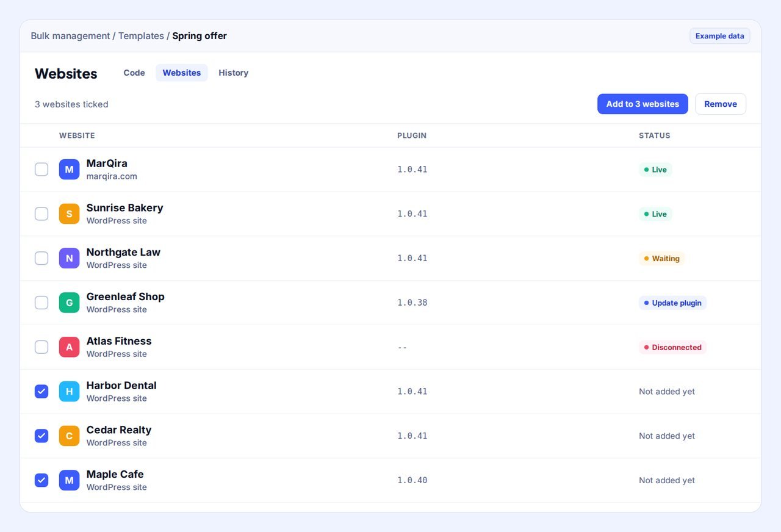
Task: Deselect the Maple Cafe checkbox
Action: click(41, 481)
